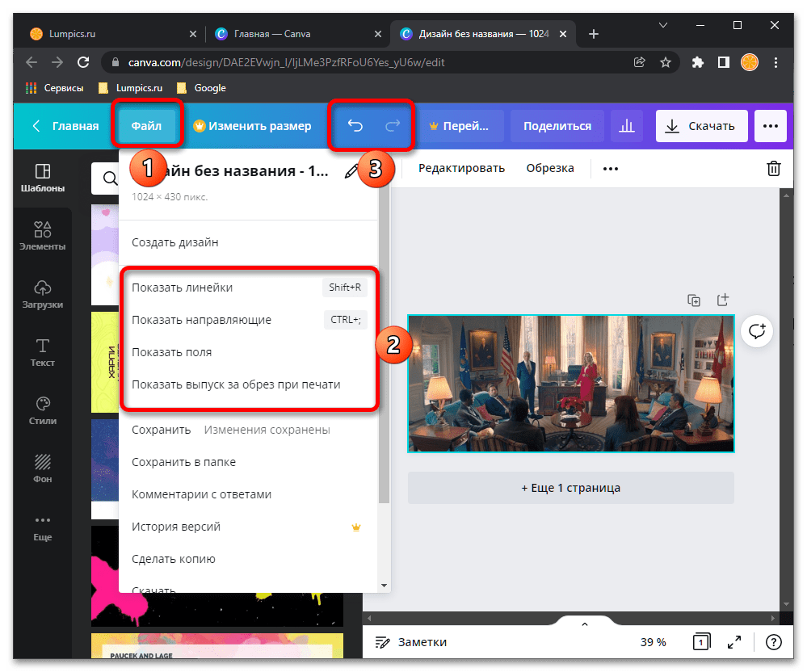Open the browser extensions puzzle icon
This screenshot has height=672, width=807.
coord(697,62)
